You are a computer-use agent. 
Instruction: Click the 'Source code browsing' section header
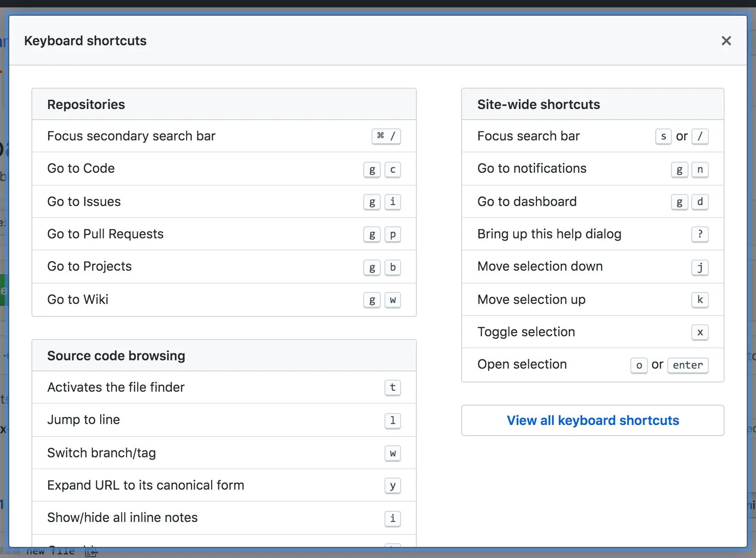point(116,356)
